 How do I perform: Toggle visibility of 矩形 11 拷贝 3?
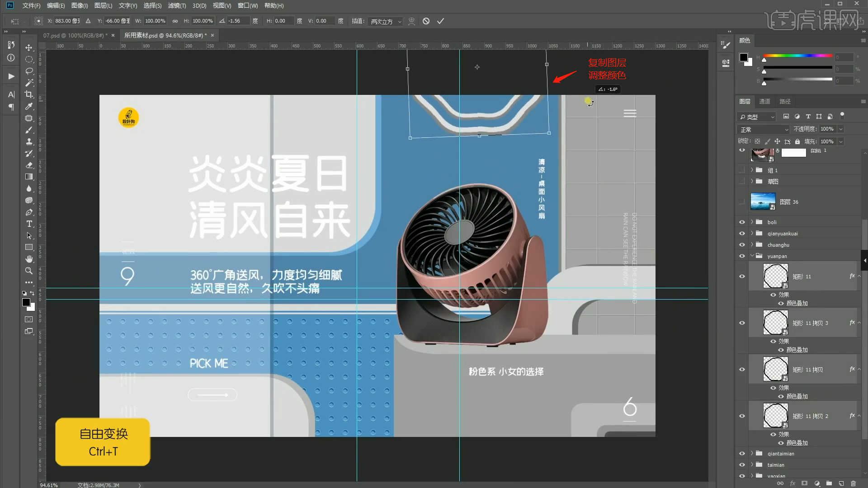pyautogui.click(x=742, y=323)
